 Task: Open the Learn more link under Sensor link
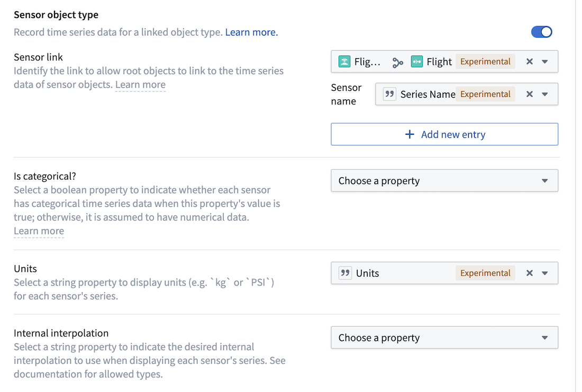pos(140,85)
